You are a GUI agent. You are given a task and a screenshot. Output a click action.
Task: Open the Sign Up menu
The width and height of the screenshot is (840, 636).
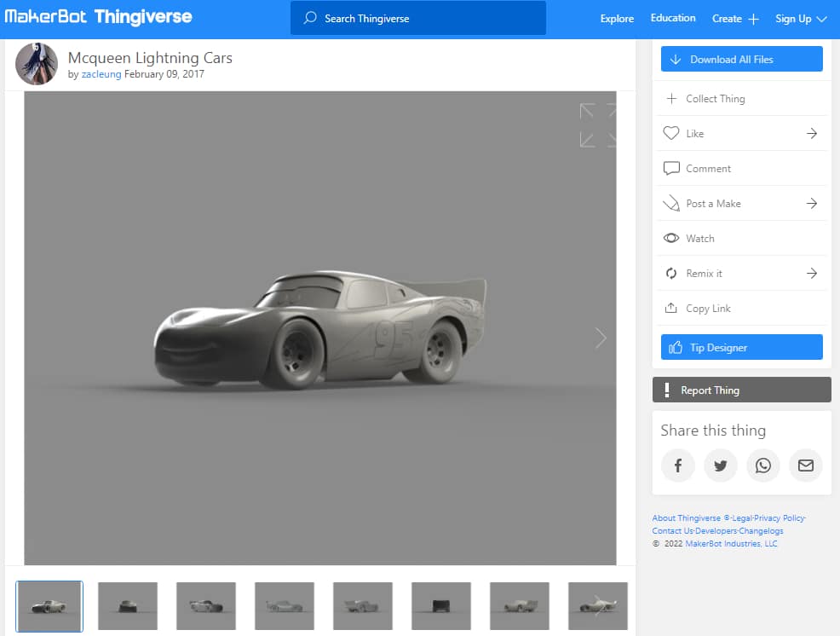pyautogui.click(x=801, y=19)
